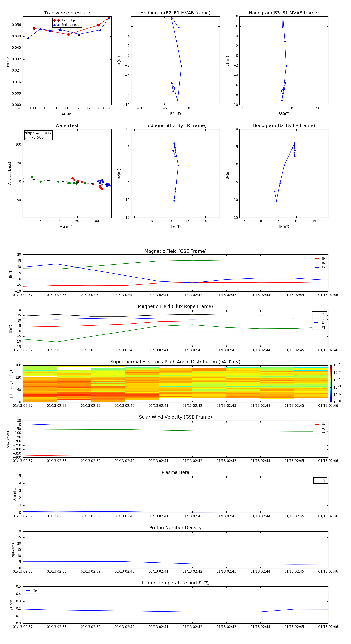The image size is (351, 644).
Task: Click the "B3(nT)" x-axis label
Action: (284, 114)
